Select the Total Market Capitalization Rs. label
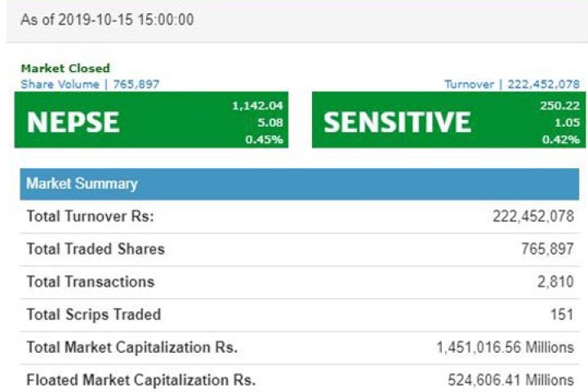This screenshot has height=392, width=588. click(132, 347)
